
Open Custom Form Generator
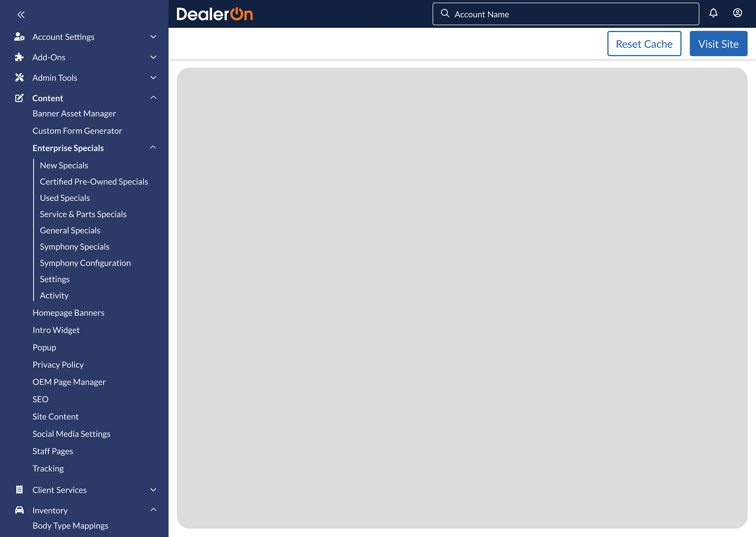pos(77,131)
